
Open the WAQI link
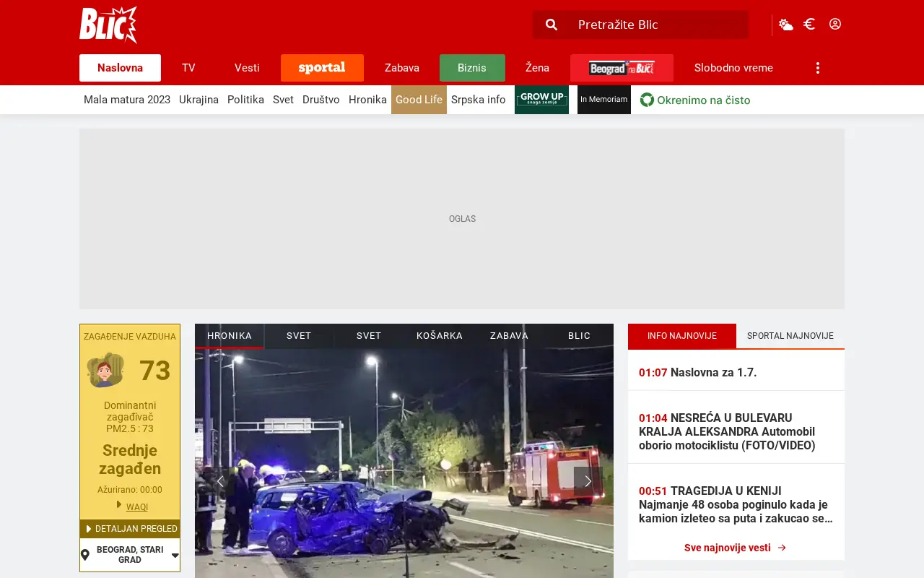click(x=137, y=507)
